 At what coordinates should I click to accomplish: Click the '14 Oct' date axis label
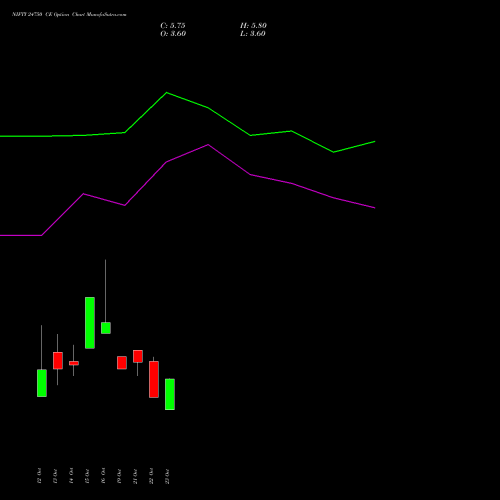pyautogui.click(x=71, y=476)
